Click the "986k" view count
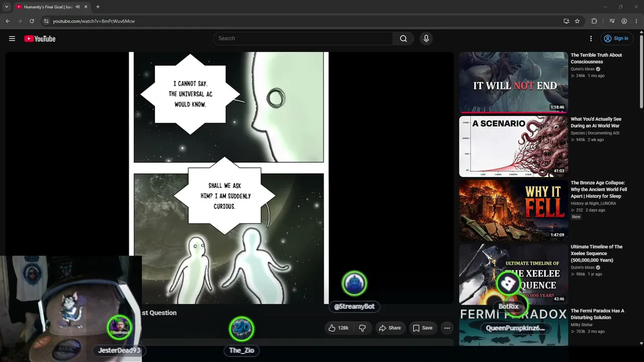Viewport: 644px width, 362px height. (x=581, y=274)
